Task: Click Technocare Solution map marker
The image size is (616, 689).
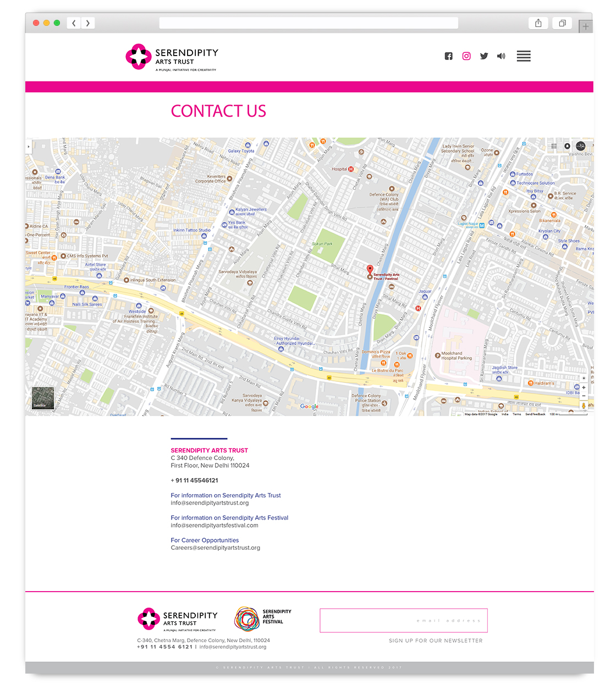Action: [x=513, y=183]
